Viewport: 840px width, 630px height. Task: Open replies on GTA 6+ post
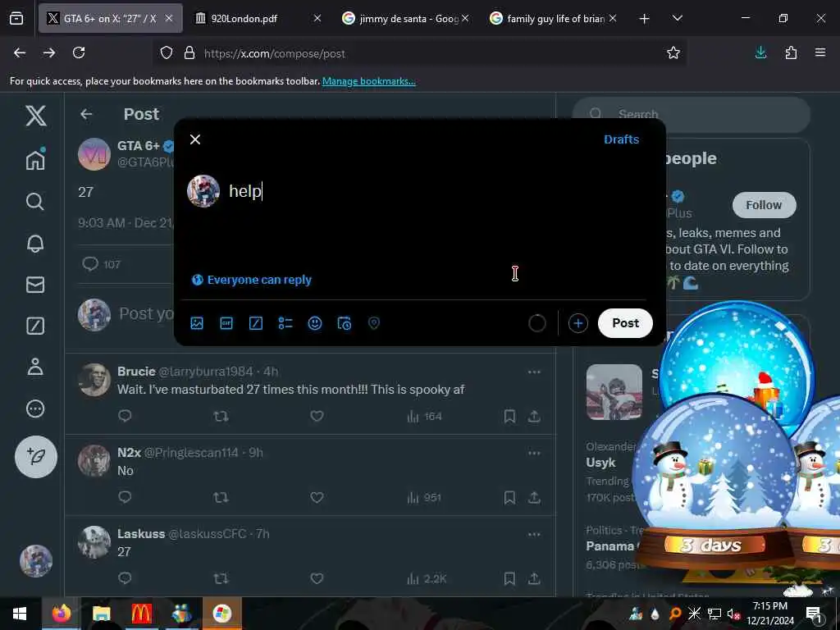tap(101, 264)
